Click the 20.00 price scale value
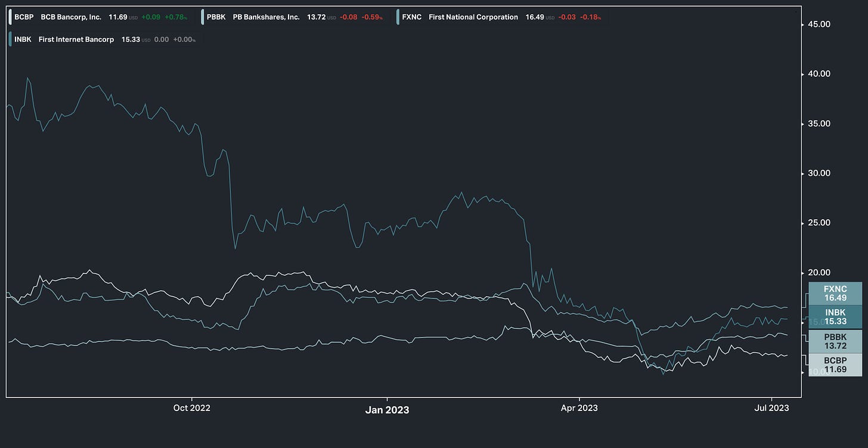Screen dimensions: 868x448 coord(820,273)
